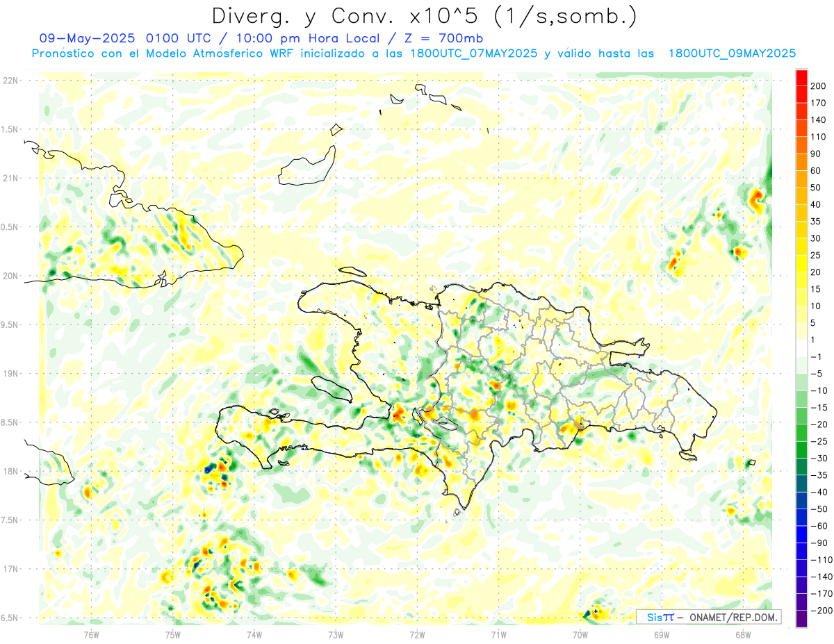Click the latitude label "7.5N"
834x644 pixels.
pyautogui.click(x=9, y=520)
